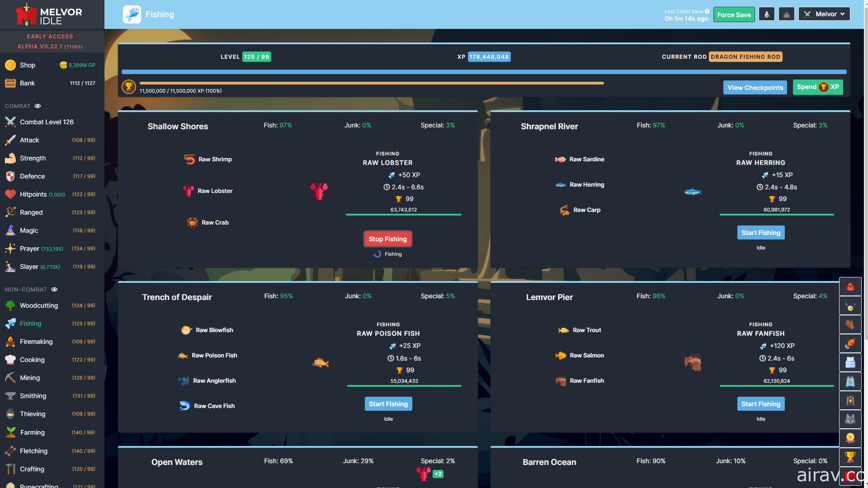Toggle Combat skills visibility eye icon
The image size is (868, 488).
38,106
